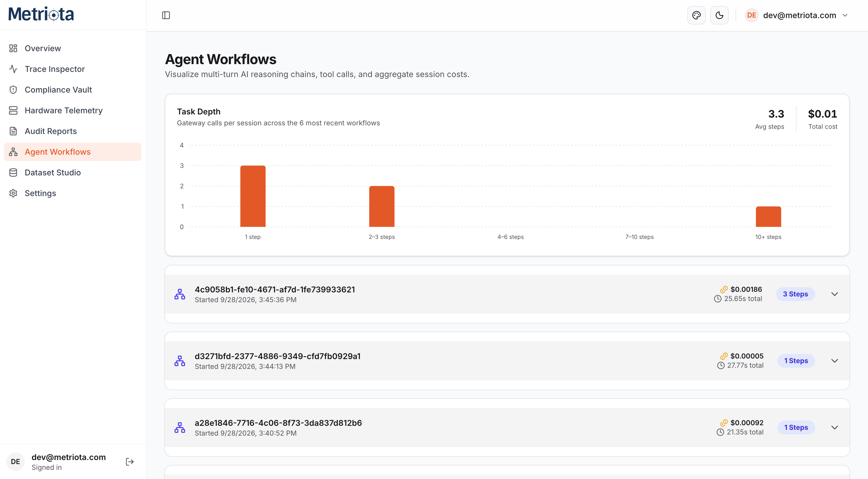
Task: Click the '1 step' bar in chart
Action: coord(253,196)
